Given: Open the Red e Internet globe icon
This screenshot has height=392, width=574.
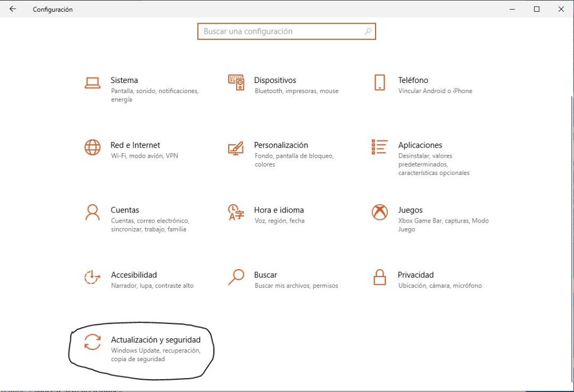Looking at the screenshot, I should point(92,147).
